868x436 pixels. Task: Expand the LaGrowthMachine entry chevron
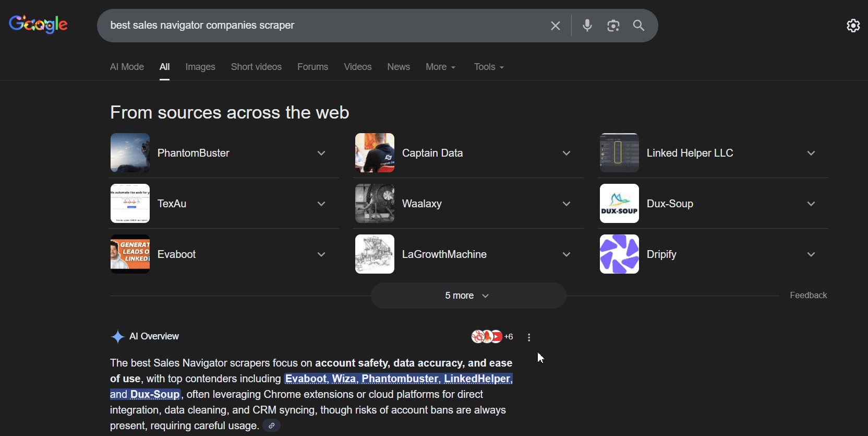566,254
